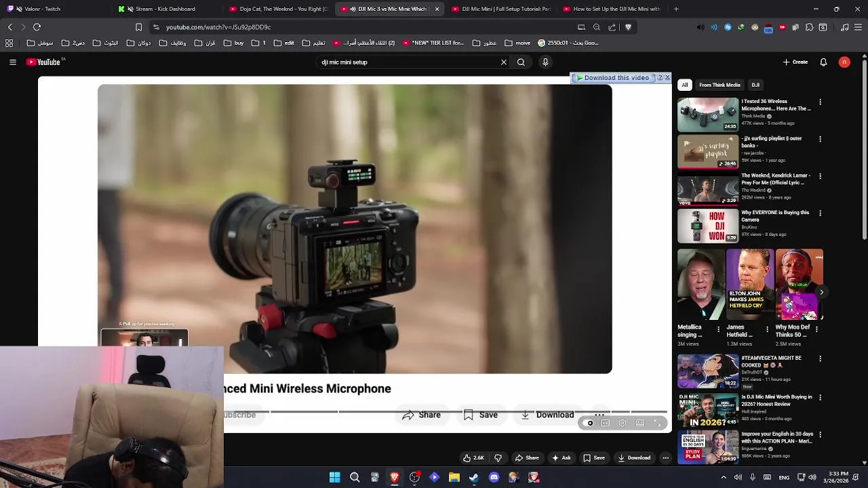Like the video (2.6K)
Image resolution: width=868 pixels, height=488 pixels.
[473, 458]
